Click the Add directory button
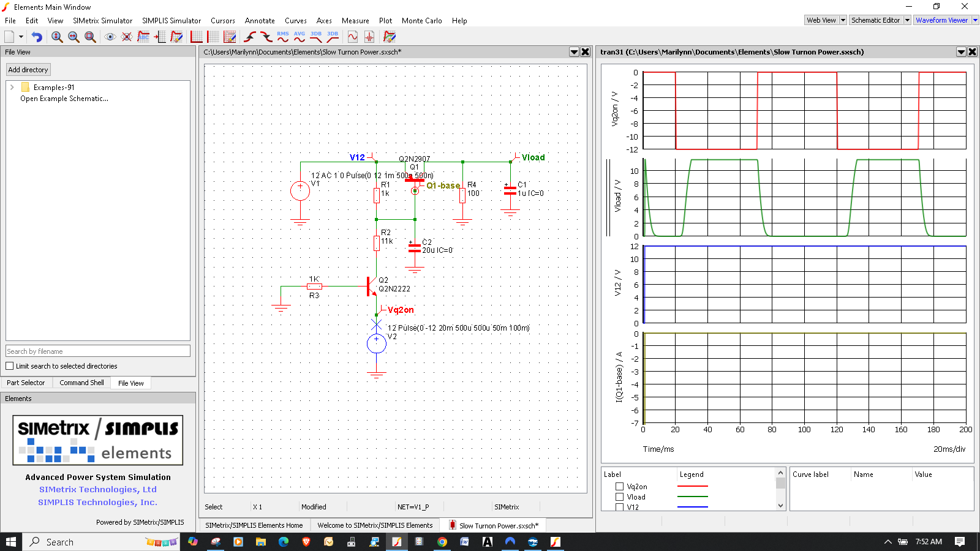980x551 pixels. (28, 70)
